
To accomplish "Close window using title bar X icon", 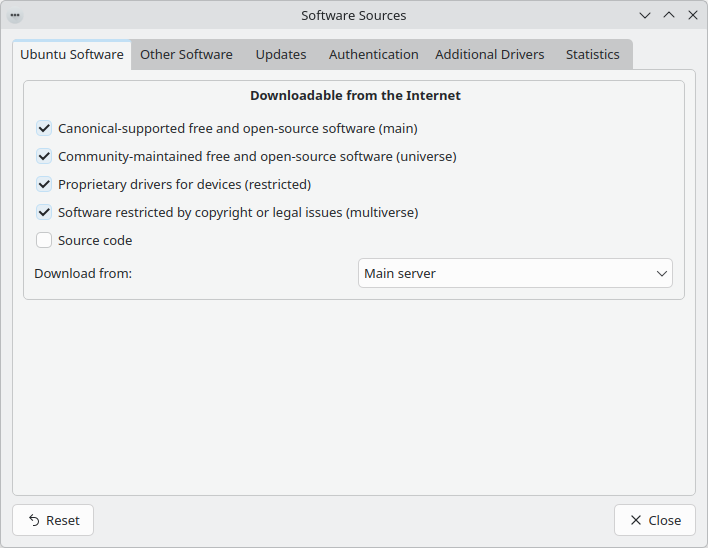I will (692, 16).
